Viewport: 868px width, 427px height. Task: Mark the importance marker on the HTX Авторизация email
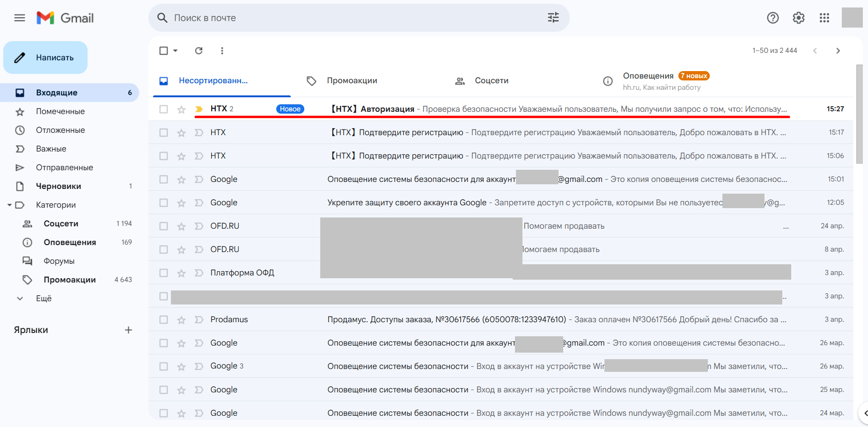[x=199, y=109]
